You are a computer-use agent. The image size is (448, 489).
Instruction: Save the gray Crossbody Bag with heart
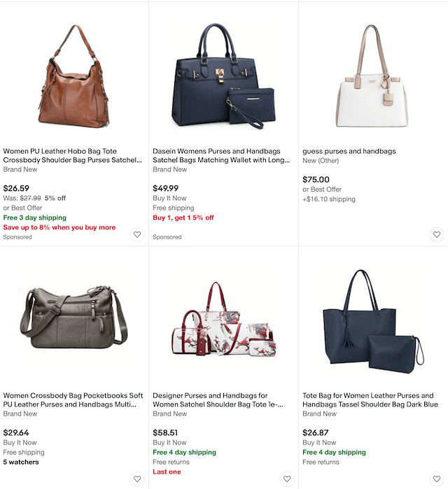point(137,479)
